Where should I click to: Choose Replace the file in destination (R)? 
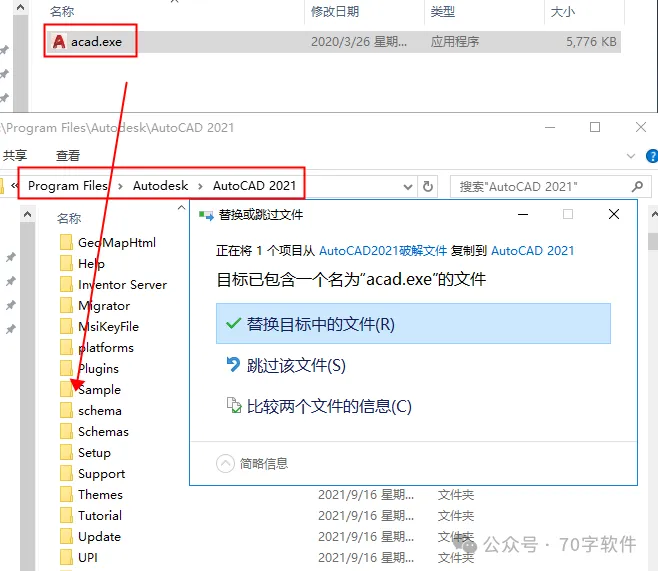point(413,323)
